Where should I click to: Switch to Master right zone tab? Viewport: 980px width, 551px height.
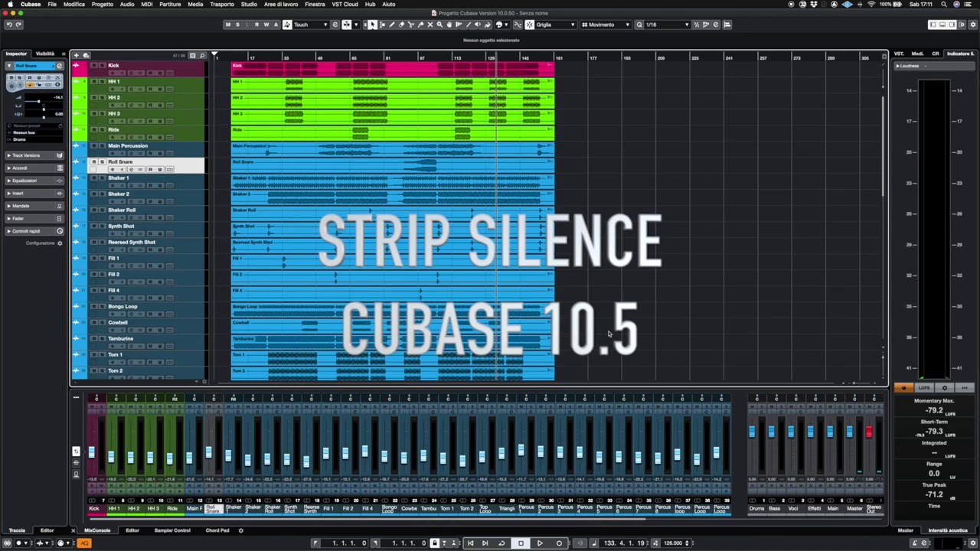[906, 530]
